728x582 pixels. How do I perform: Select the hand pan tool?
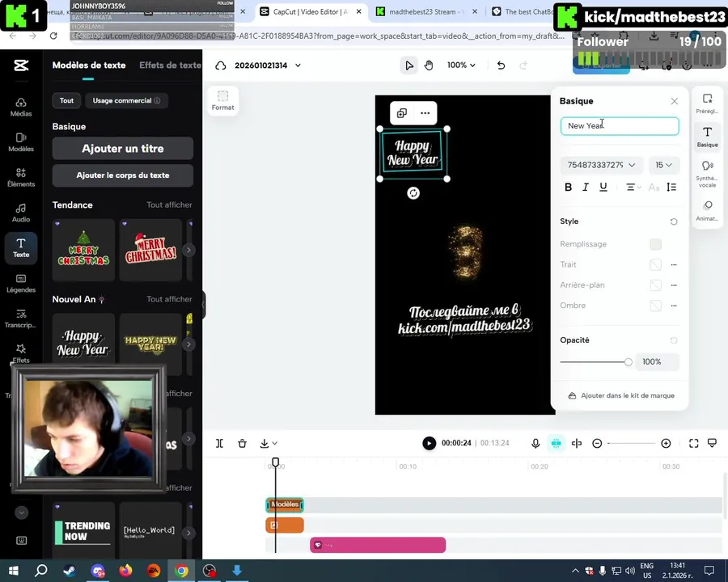(429, 65)
